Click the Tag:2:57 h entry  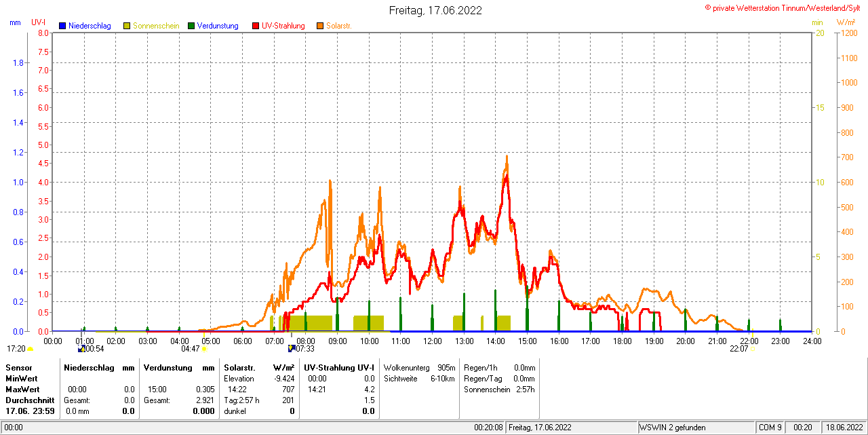coord(241,400)
